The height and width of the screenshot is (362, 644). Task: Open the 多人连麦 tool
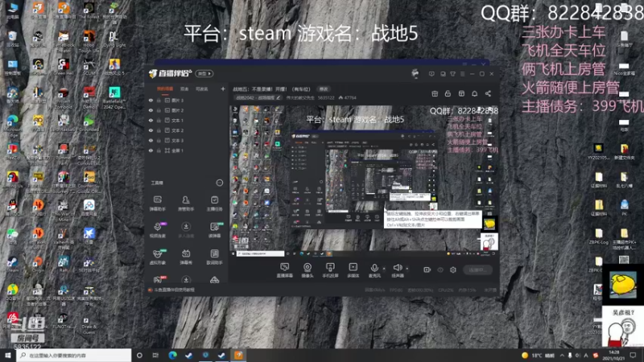coord(186,230)
